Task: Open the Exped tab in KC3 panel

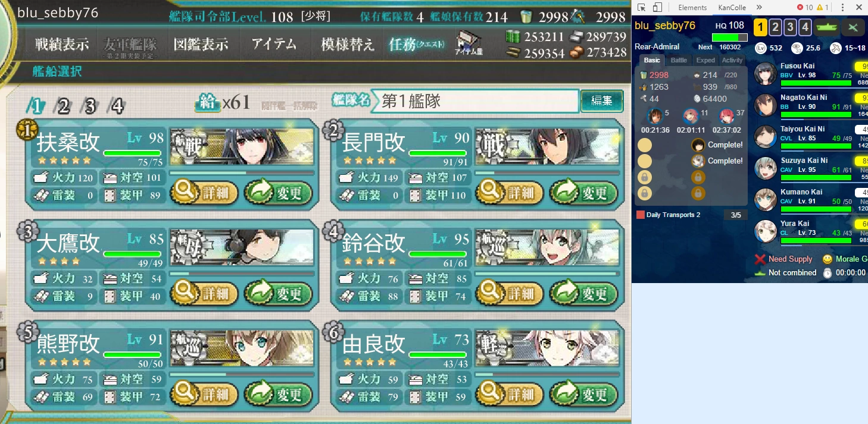Action: [705, 60]
